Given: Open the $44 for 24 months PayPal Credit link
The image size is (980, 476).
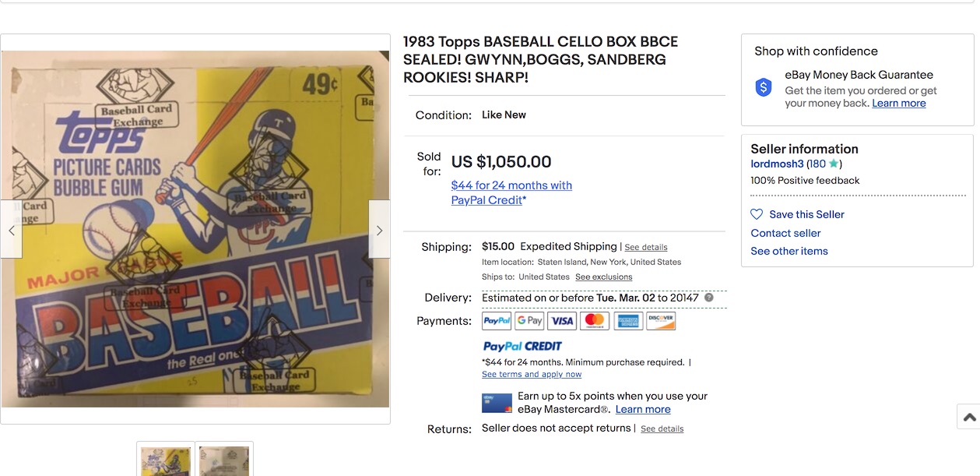Looking at the screenshot, I should coord(511,192).
